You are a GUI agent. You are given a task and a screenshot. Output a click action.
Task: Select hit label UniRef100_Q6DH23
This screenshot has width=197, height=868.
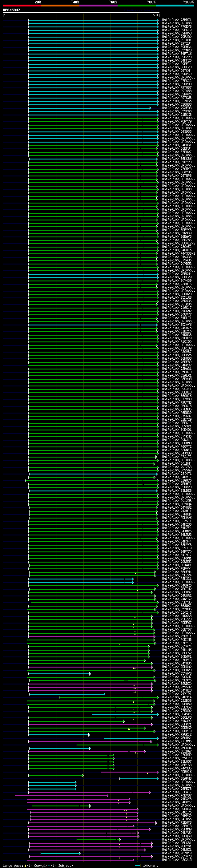click(x=176, y=294)
